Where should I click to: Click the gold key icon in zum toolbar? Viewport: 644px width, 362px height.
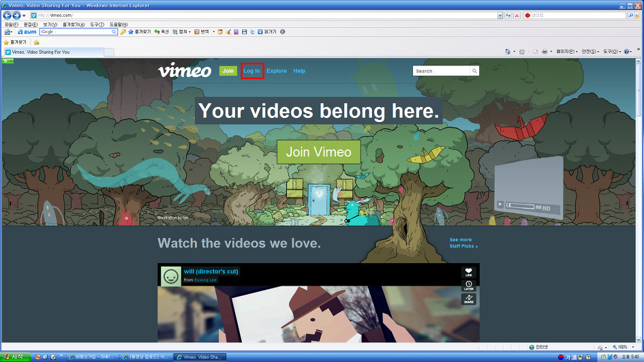[123, 31]
